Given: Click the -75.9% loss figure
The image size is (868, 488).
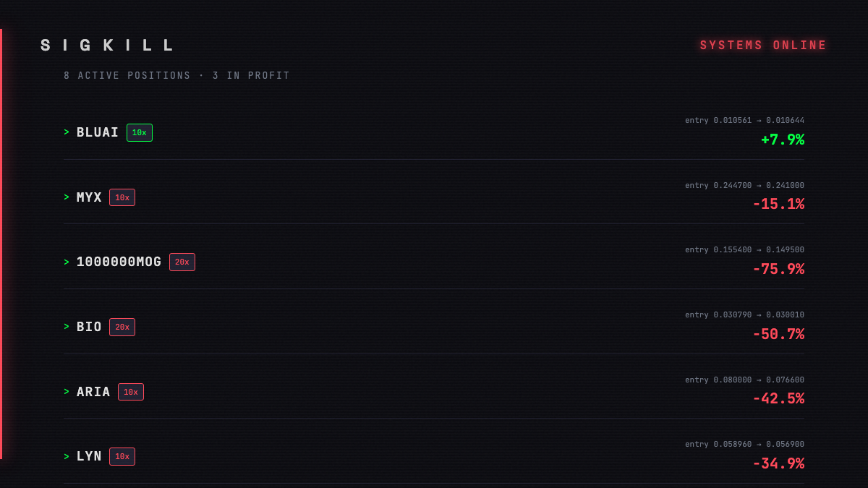Looking at the screenshot, I should click(778, 270).
